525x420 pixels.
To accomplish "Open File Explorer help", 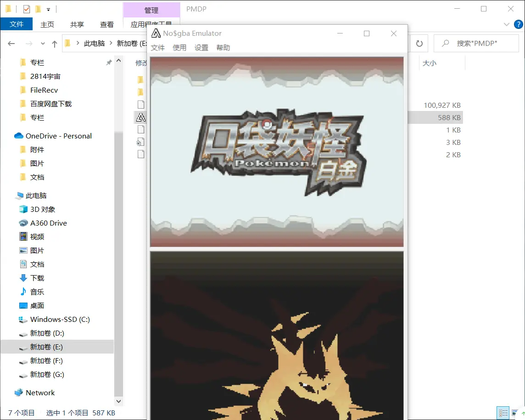I will point(518,24).
